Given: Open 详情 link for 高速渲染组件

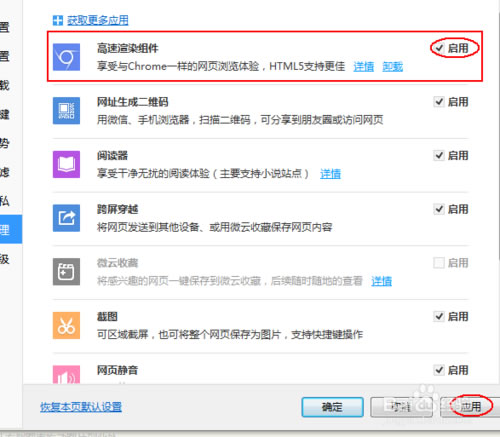Looking at the screenshot, I should (364, 67).
